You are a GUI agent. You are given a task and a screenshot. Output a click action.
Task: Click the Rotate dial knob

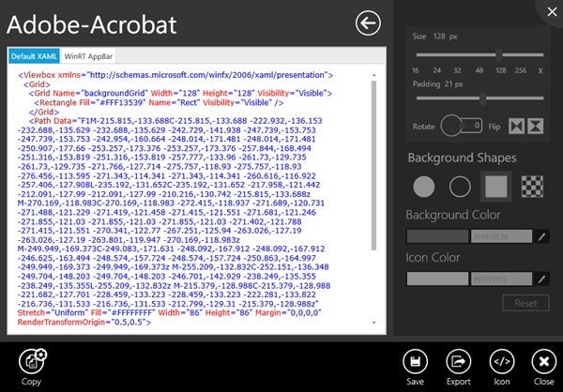coord(451,126)
